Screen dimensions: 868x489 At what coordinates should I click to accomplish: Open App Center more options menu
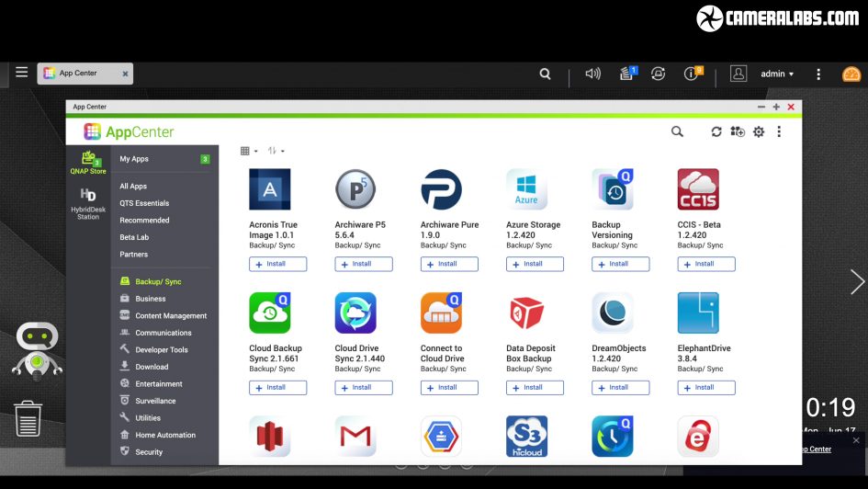click(779, 131)
